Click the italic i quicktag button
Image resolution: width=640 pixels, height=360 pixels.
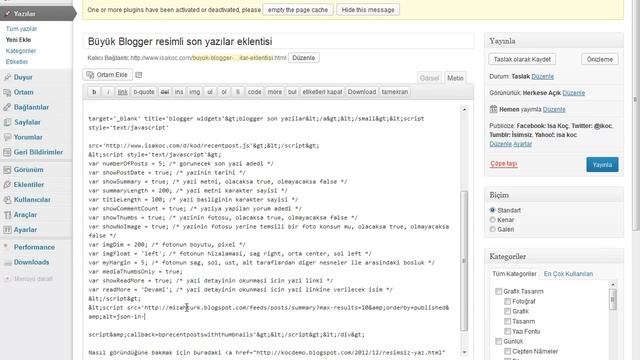(108, 92)
